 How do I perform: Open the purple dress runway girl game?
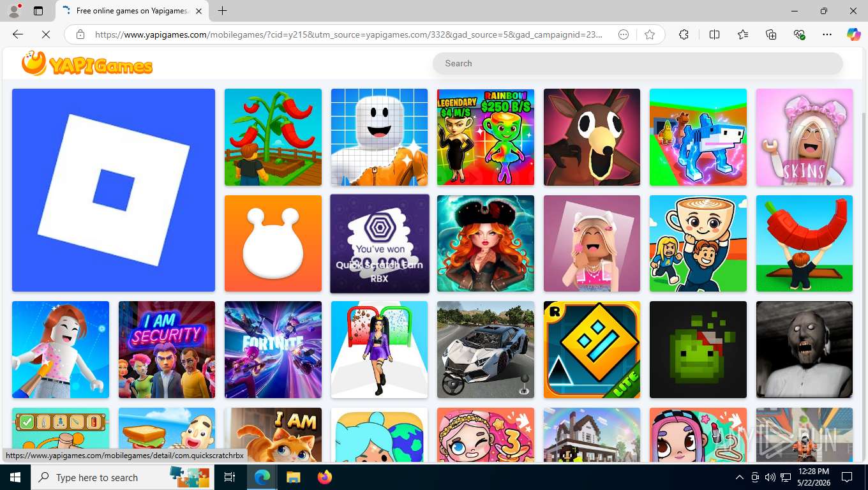click(379, 350)
